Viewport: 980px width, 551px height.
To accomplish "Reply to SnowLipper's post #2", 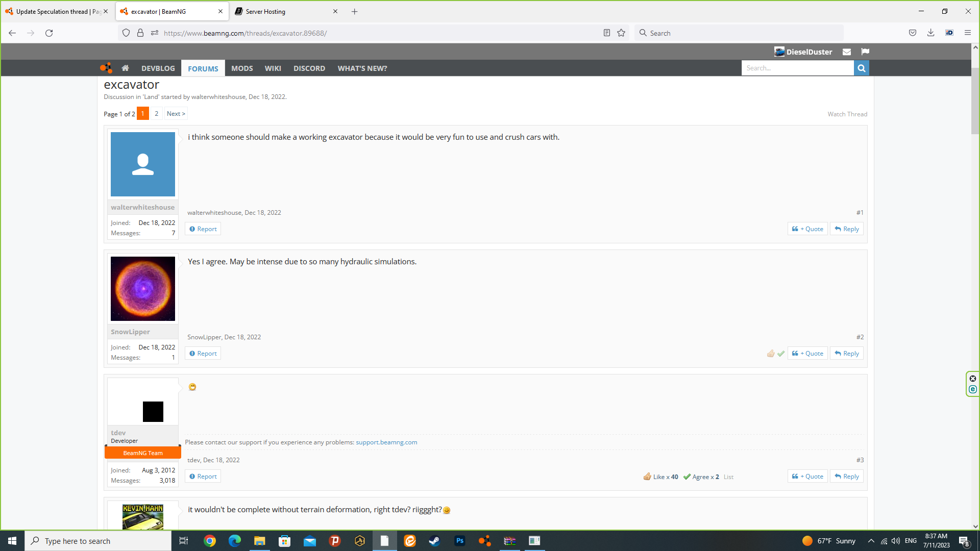I will pos(847,354).
